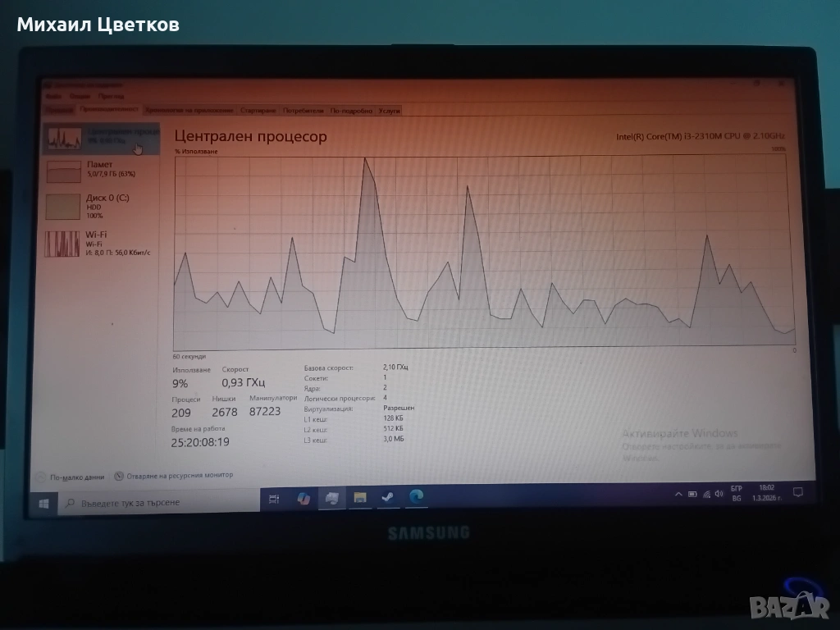
Task: Select the Памет (Memory) panel in sidebar
Action: point(98,169)
